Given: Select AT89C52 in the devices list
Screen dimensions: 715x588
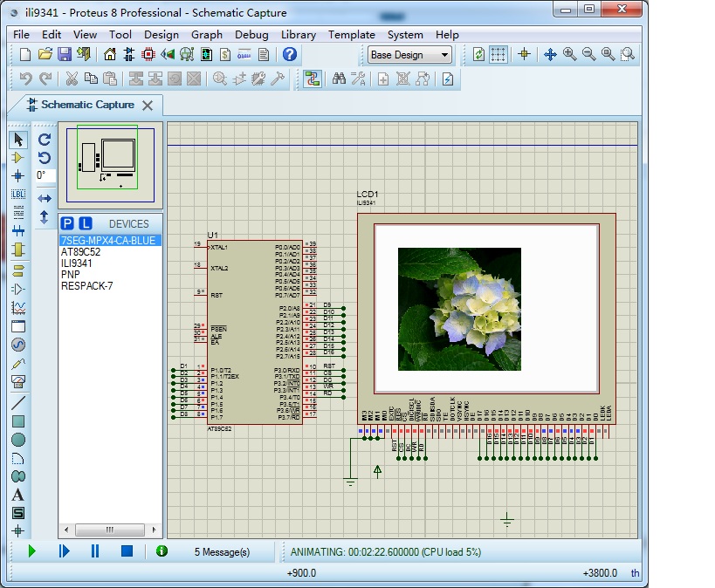Looking at the screenshot, I should [80, 251].
